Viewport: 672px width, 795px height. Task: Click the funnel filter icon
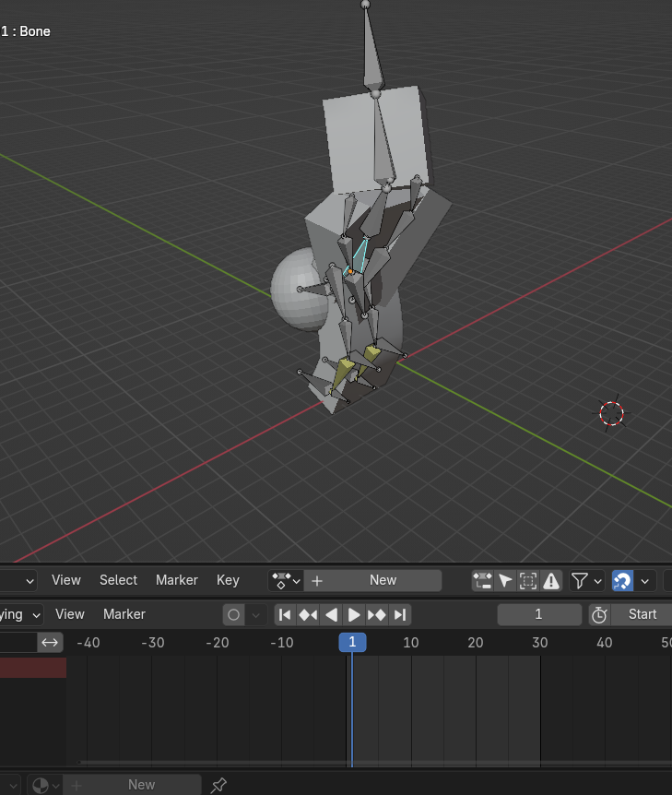coord(580,580)
